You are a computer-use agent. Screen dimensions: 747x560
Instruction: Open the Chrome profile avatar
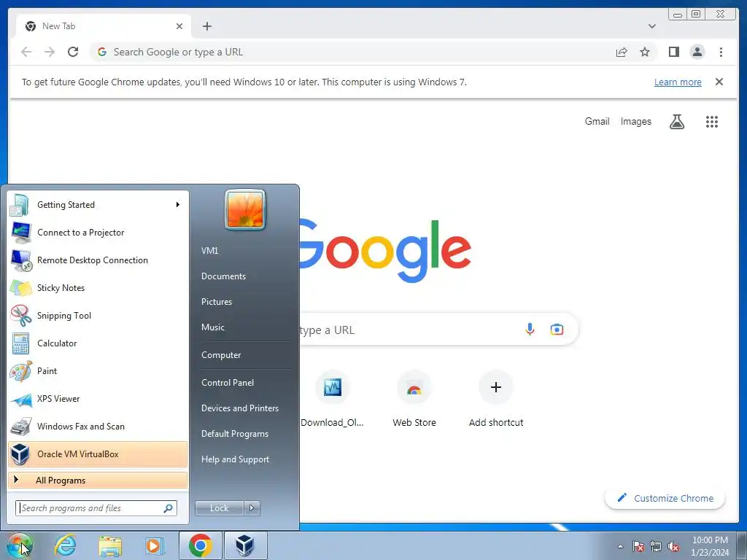coord(697,52)
